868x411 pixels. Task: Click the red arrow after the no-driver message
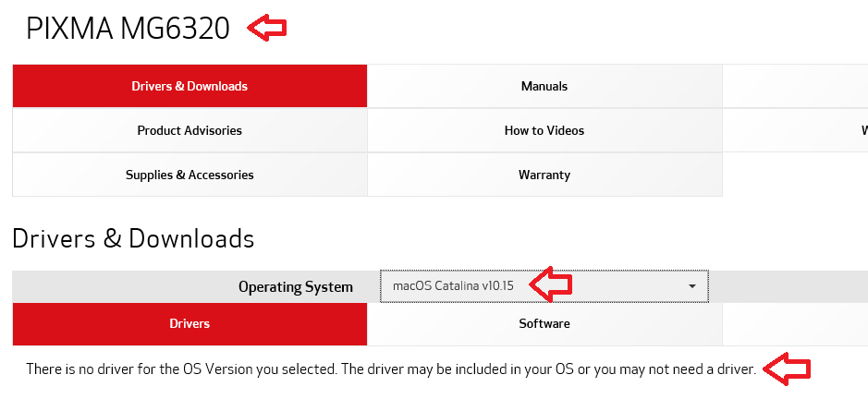(x=789, y=369)
